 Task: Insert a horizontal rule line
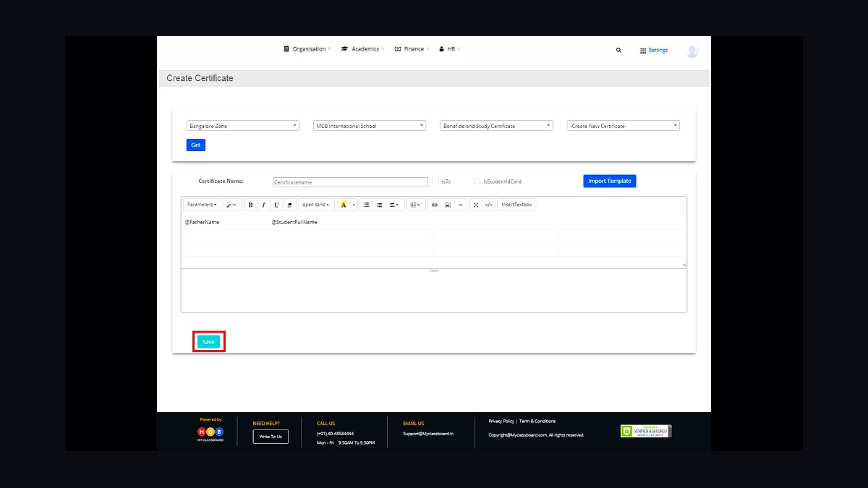tap(461, 205)
